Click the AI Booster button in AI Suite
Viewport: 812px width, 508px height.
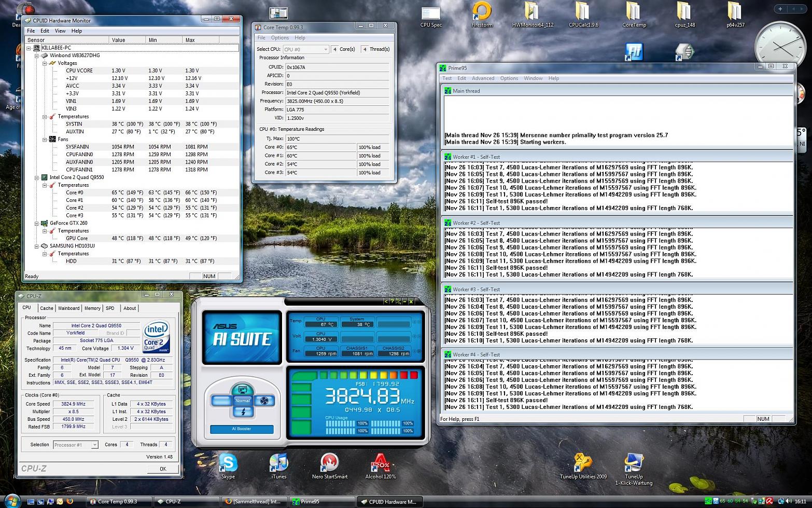click(x=242, y=429)
